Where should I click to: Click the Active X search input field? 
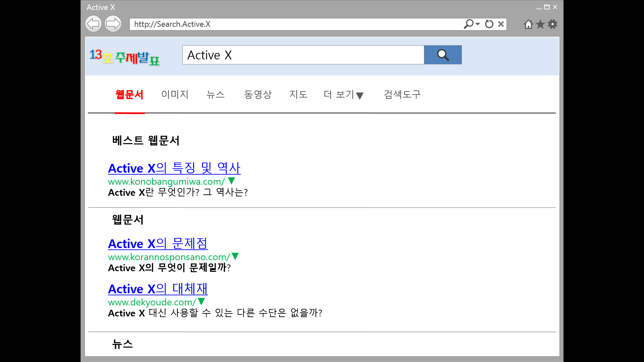[303, 55]
